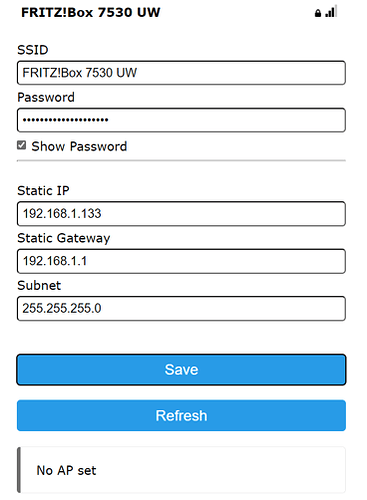Viewport: 367px width, 500px height.
Task: Click the Subnet label
Action: click(x=39, y=286)
